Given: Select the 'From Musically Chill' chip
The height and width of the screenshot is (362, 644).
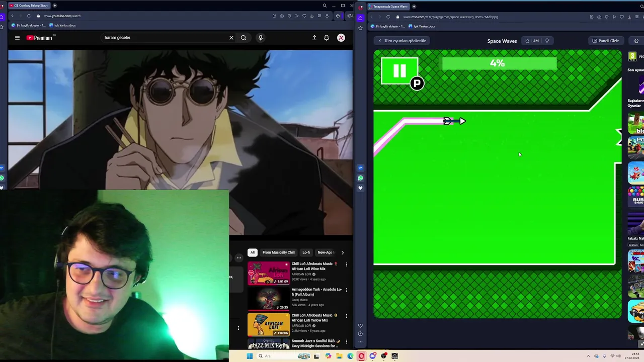Looking at the screenshot, I should point(278,252).
